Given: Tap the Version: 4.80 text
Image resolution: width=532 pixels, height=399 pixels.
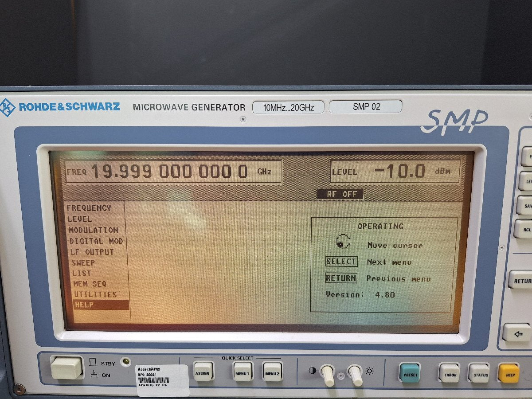Looking at the screenshot, I should [x=360, y=294].
